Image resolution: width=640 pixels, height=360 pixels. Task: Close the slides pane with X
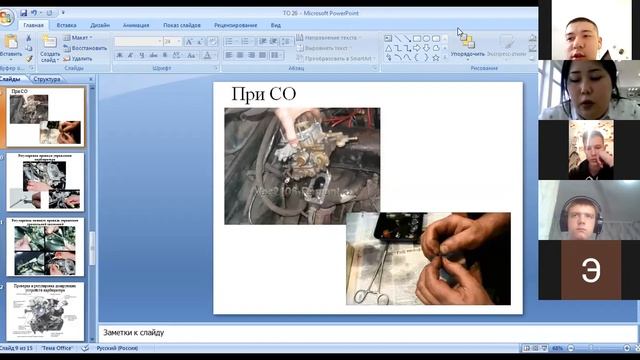(91, 79)
